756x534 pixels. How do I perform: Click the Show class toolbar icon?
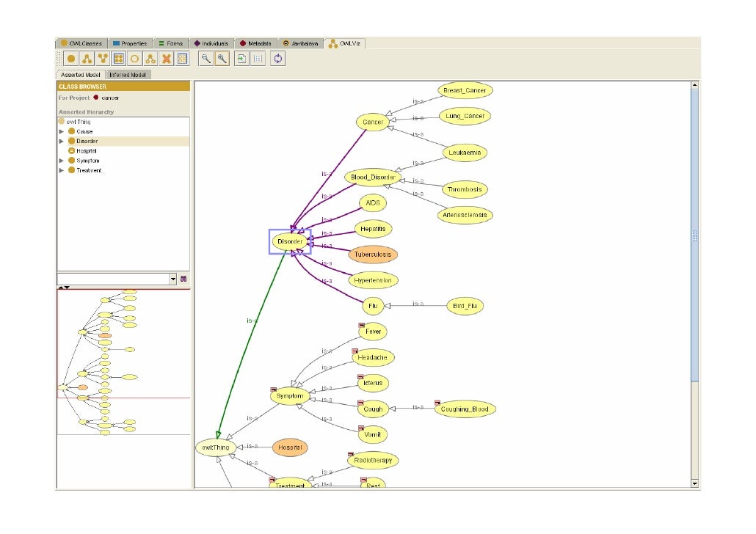(71, 59)
